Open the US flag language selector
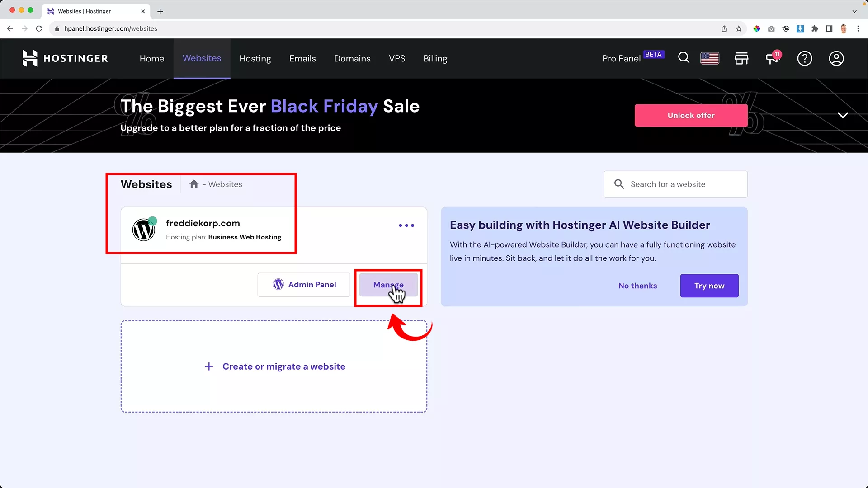The image size is (868, 488). point(710,58)
